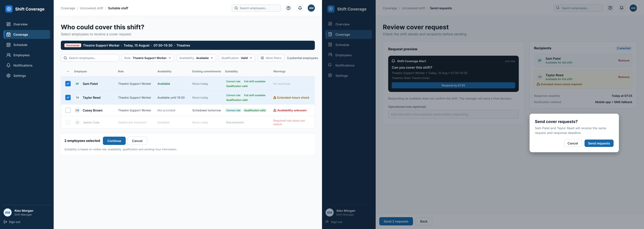
Task: Click the Back button
Action: [x=424, y=221]
